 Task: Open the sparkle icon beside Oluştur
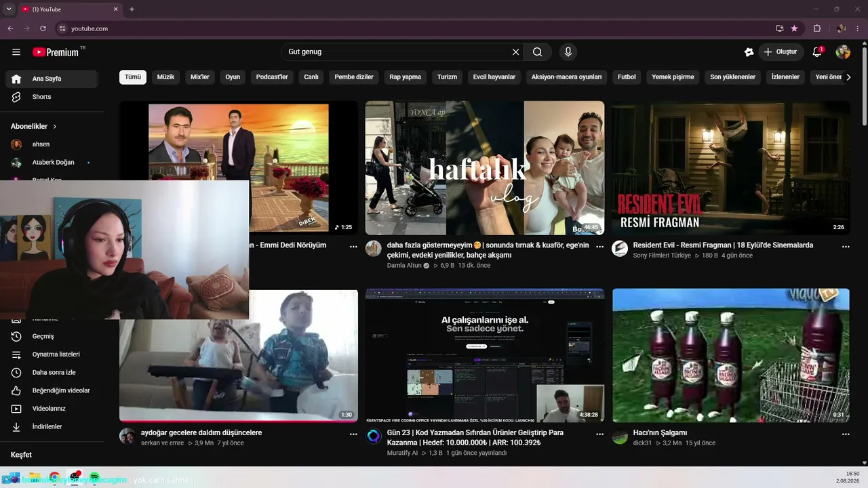click(x=749, y=52)
